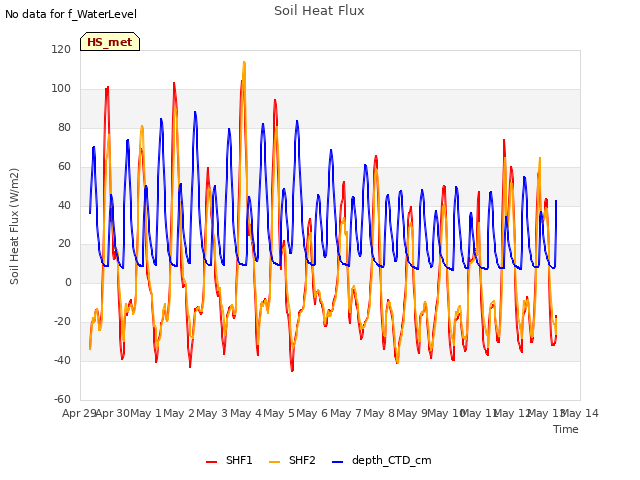
Task: Click the May 2 x-axis date label
Action: click(179, 413)
